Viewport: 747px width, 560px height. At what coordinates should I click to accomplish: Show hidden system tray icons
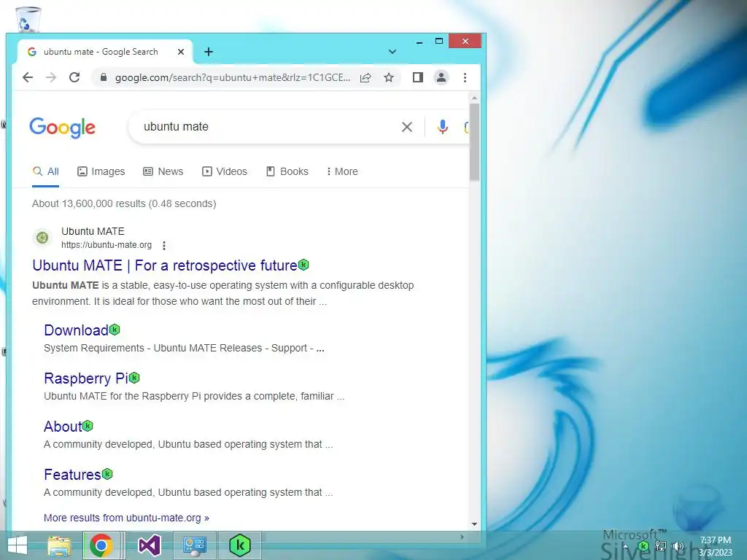(625, 547)
